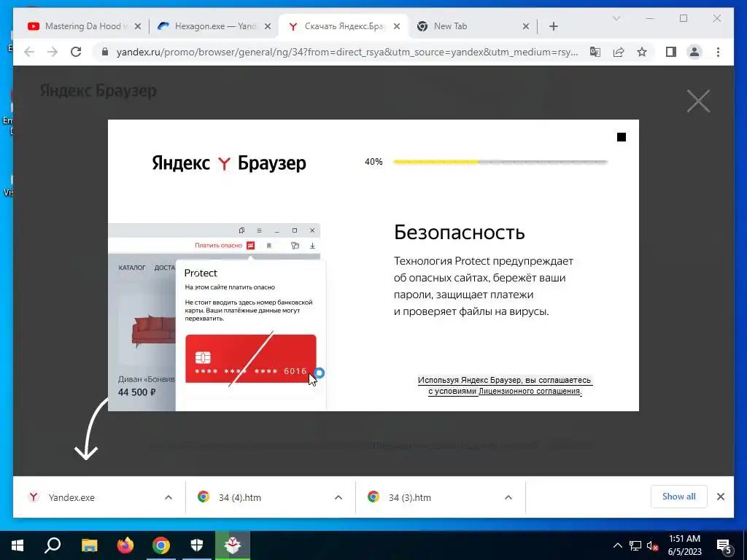The width and height of the screenshot is (747, 560).
Task: Open the Chrome profile menu
Action: [x=694, y=52]
